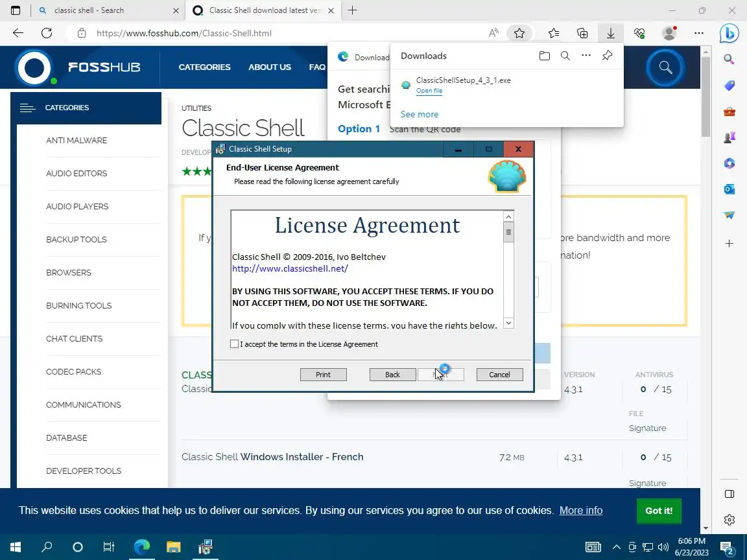Image resolution: width=747 pixels, height=560 pixels.
Task: Click the Downloads toolbar icon
Action: 611,33
